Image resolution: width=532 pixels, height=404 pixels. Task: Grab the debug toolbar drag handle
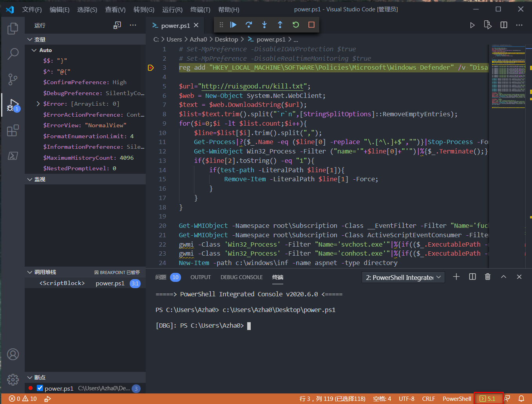click(x=221, y=25)
